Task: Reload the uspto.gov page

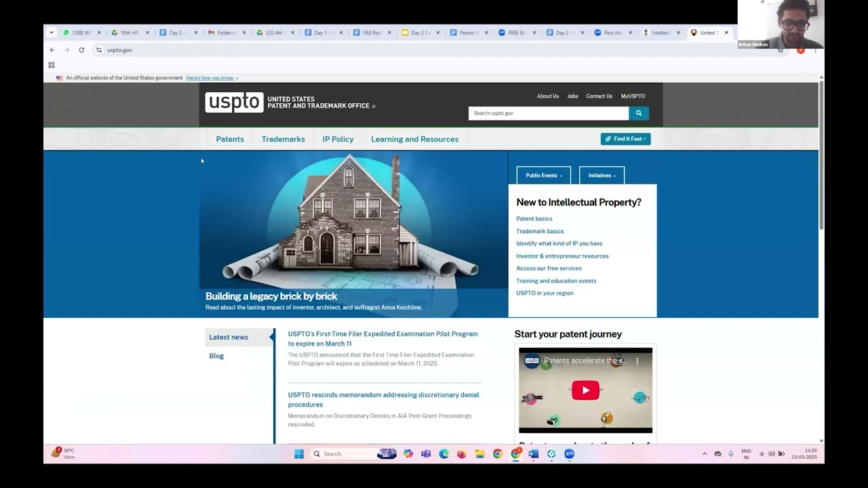Action: pos(81,50)
